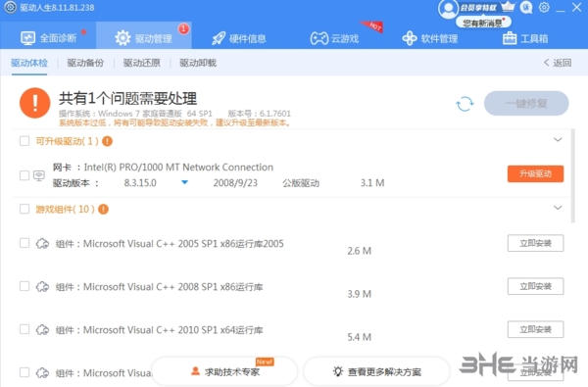Screen dimensions: 588x387
Task: Select the 驱动体检 sub-tab
Action: (x=29, y=63)
